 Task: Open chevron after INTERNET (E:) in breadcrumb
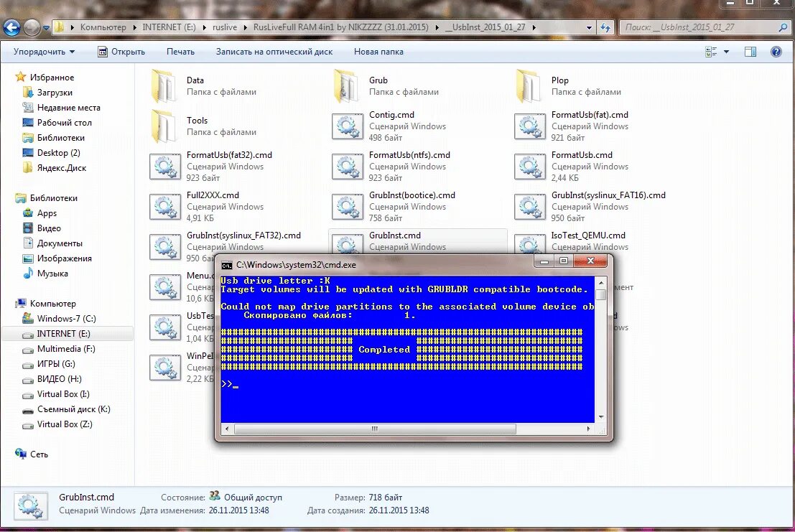click(x=204, y=27)
